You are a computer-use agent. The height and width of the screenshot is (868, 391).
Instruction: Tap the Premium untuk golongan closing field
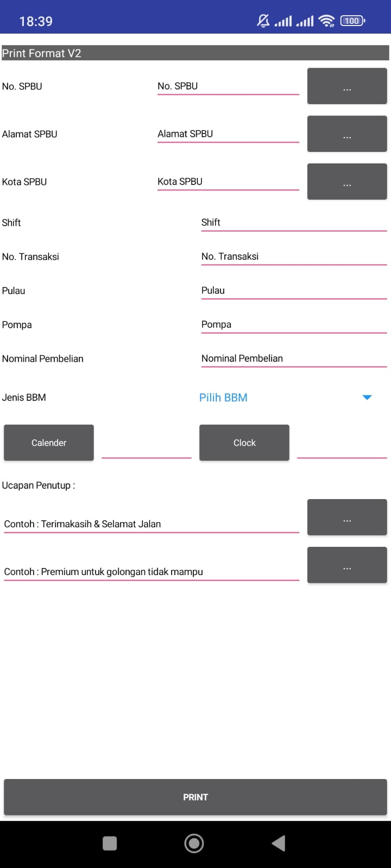(x=152, y=572)
